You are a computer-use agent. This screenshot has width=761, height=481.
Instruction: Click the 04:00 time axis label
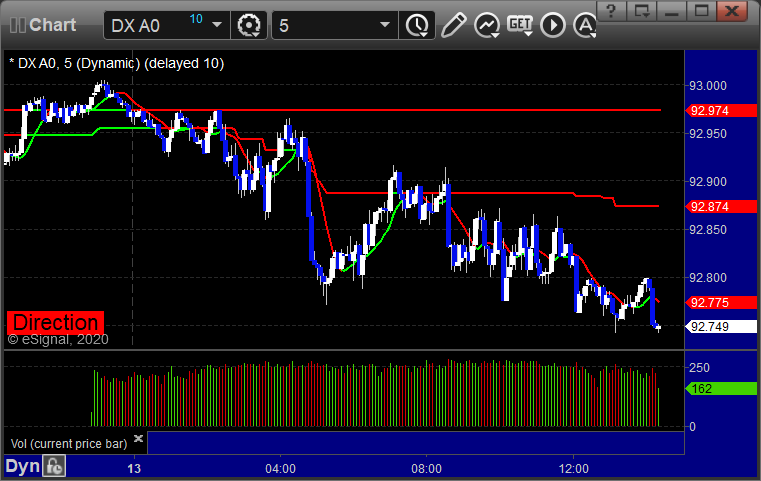click(x=281, y=469)
